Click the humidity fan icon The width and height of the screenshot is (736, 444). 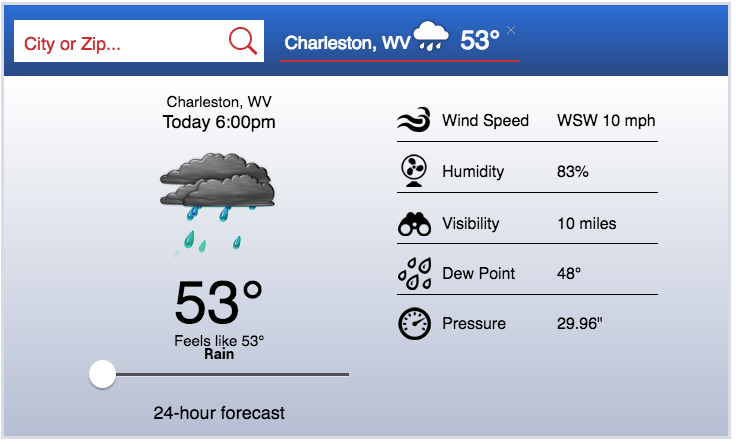point(414,171)
